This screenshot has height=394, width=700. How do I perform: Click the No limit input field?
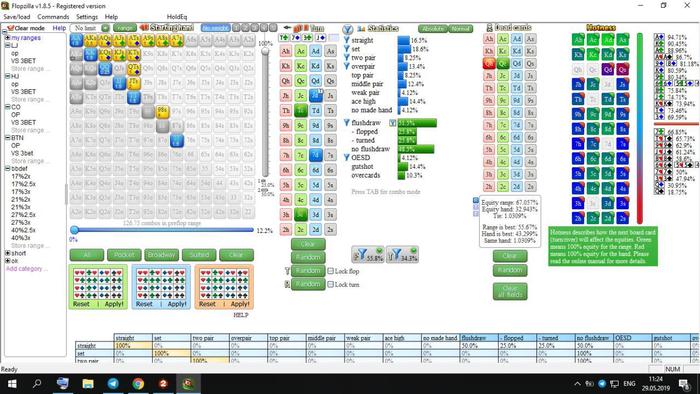(86, 28)
